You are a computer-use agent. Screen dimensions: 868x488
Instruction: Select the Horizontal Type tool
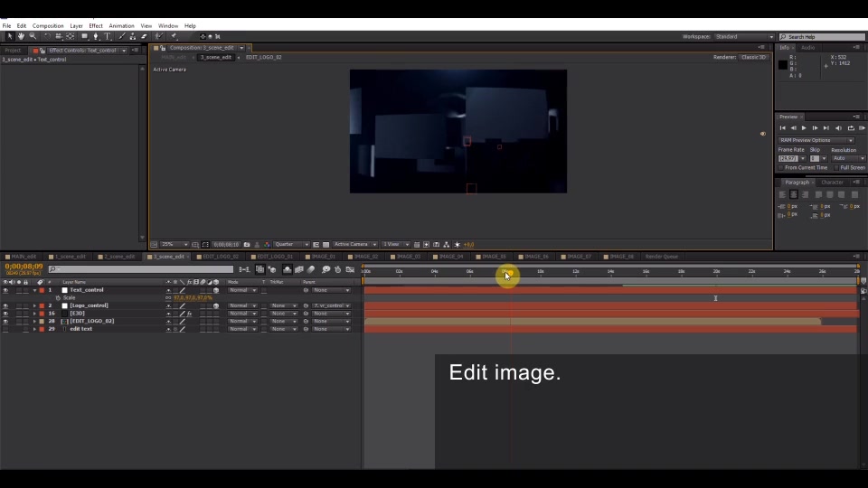pyautogui.click(x=108, y=36)
